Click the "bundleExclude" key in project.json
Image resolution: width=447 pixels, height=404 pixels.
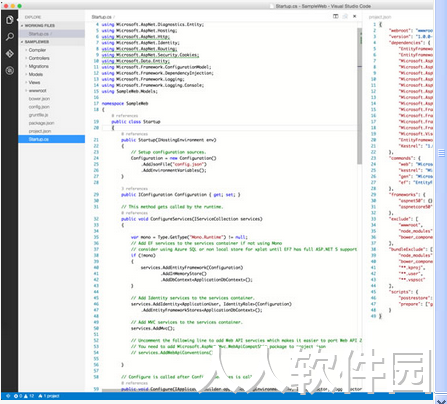pos(408,249)
